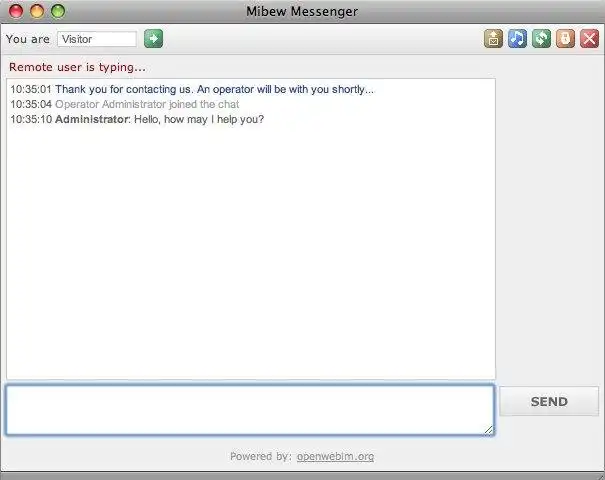Click the red macOS window close button
The width and height of the screenshot is (605, 480).
click(x=16, y=11)
